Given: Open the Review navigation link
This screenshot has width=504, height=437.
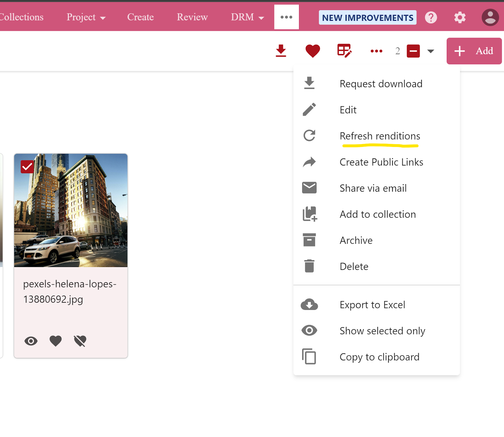Looking at the screenshot, I should (x=192, y=17).
